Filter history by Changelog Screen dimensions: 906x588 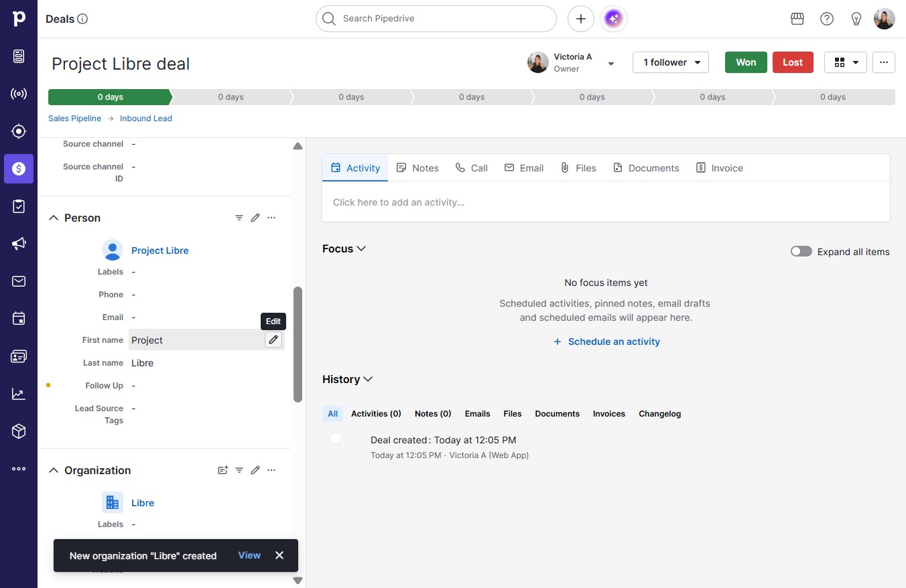[x=659, y=414]
